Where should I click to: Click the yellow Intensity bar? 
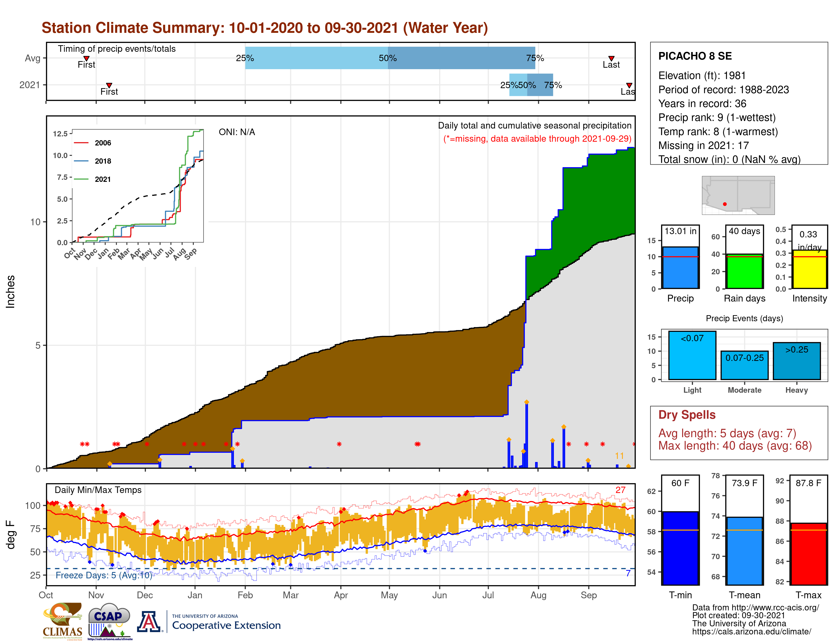pos(809,269)
